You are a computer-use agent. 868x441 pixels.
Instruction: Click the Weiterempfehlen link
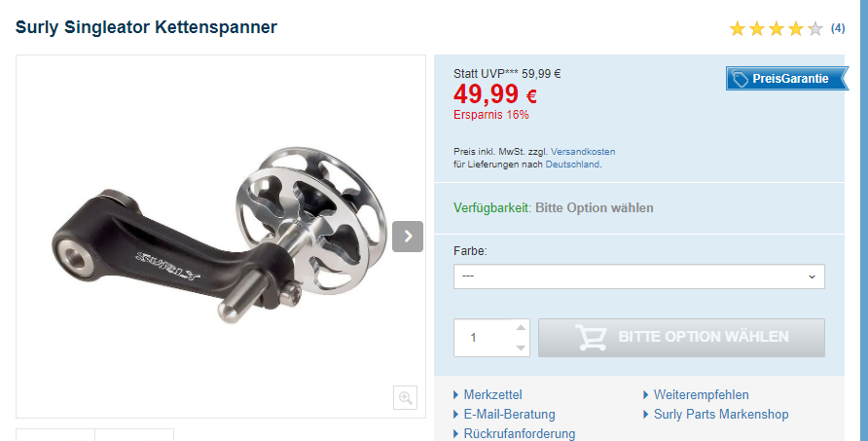(x=701, y=395)
